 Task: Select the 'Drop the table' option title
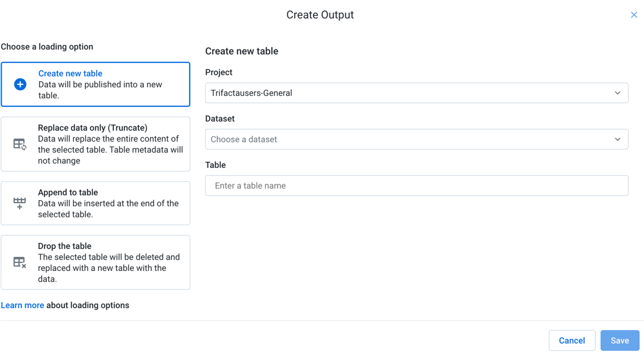[65, 246]
